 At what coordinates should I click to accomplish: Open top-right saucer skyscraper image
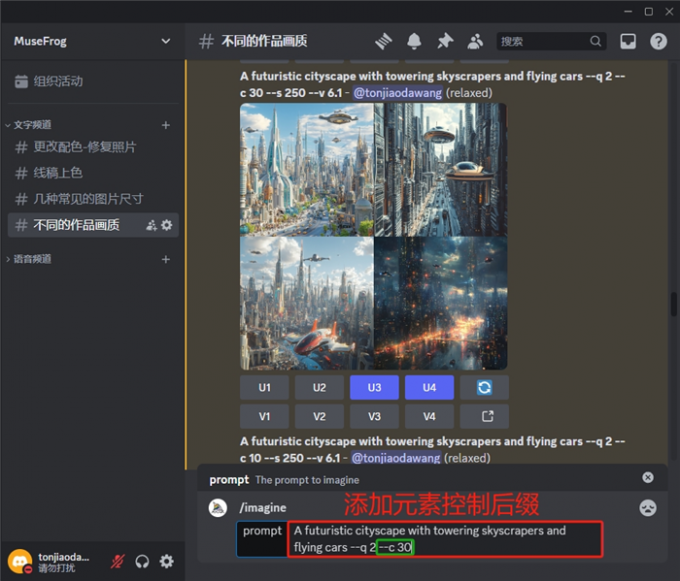coord(441,170)
